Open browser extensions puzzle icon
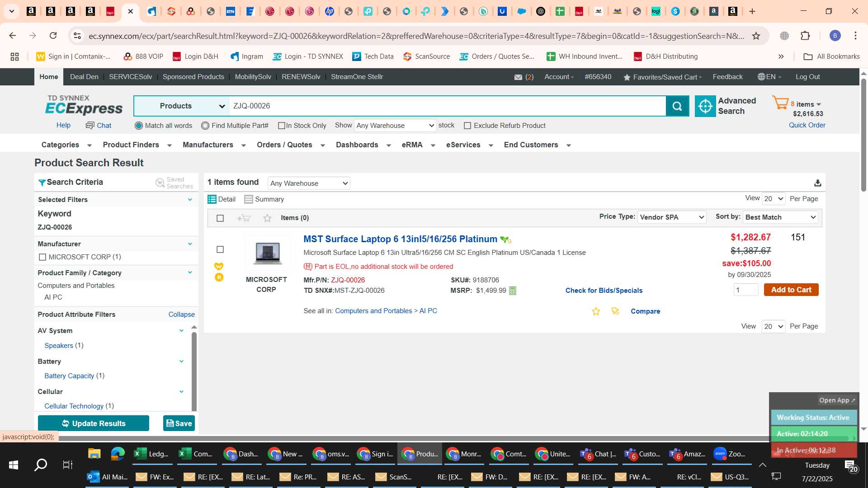The width and height of the screenshot is (868, 488). coord(805,36)
